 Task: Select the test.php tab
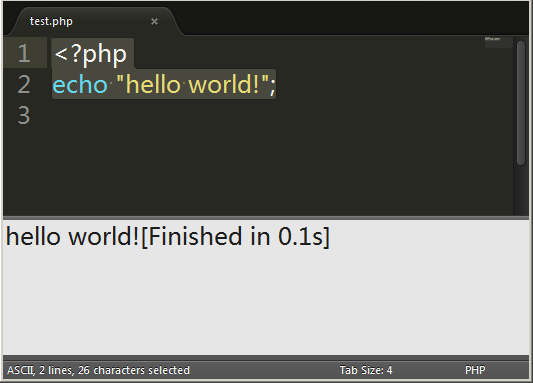pyautogui.click(x=51, y=21)
